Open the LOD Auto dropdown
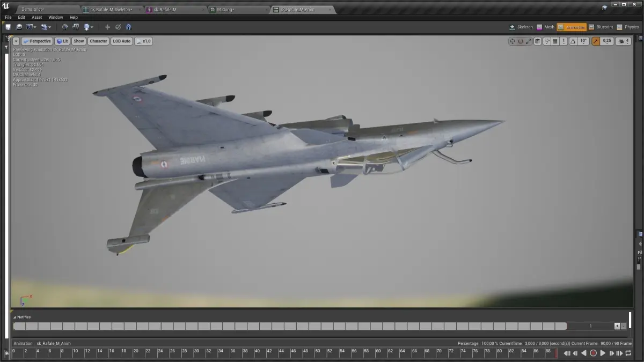 coord(122,41)
